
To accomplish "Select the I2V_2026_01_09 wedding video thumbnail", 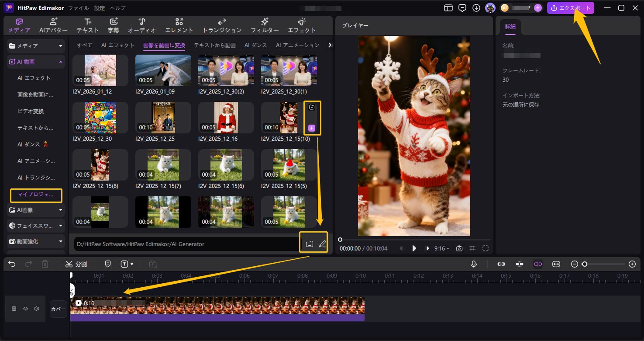I will [x=163, y=70].
